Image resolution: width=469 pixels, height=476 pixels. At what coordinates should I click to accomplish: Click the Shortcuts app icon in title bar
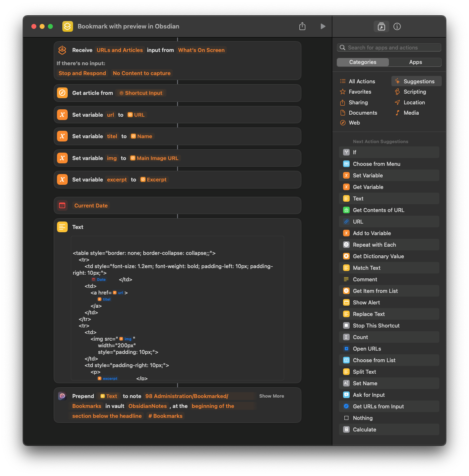pos(67,26)
